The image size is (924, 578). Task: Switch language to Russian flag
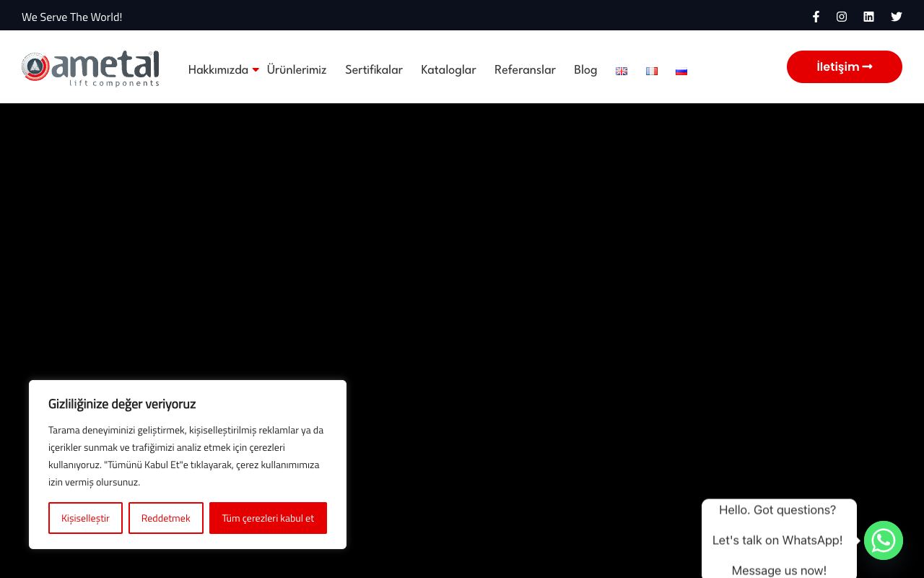tap(681, 71)
